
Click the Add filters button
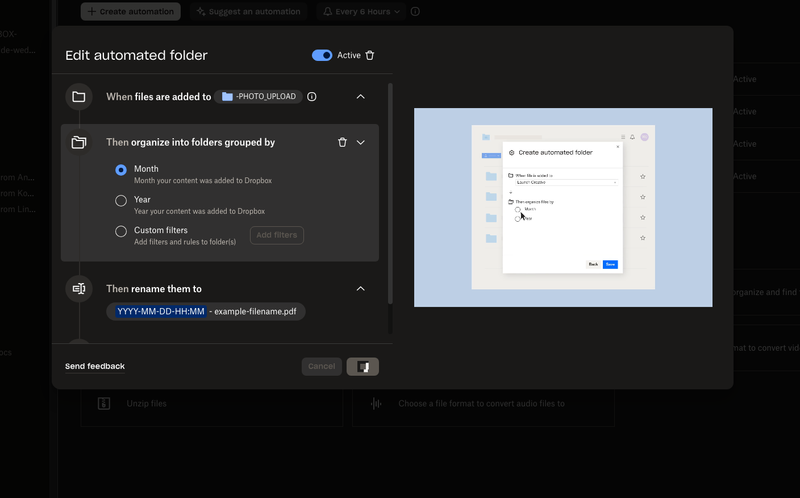276,236
